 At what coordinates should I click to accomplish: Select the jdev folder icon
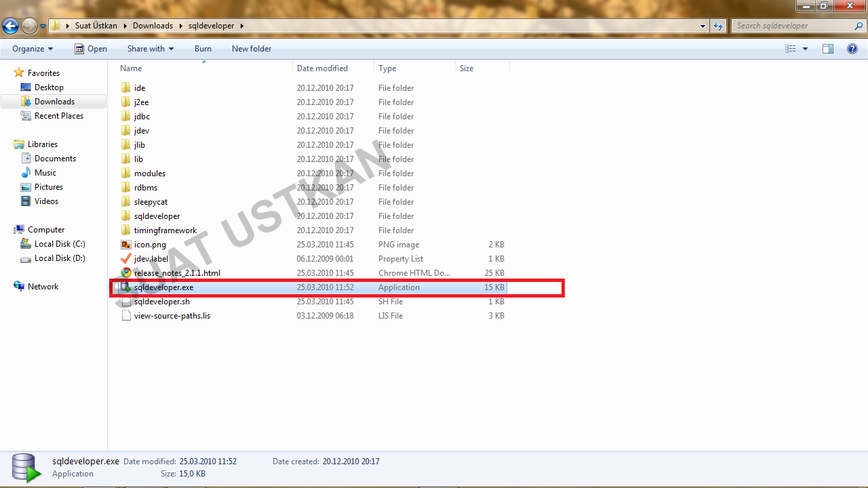click(x=125, y=131)
